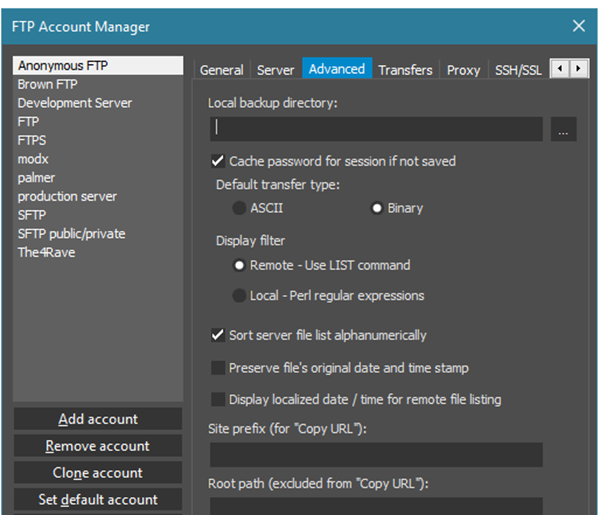Click the Add account button
The width and height of the screenshot is (600, 515).
(98, 419)
